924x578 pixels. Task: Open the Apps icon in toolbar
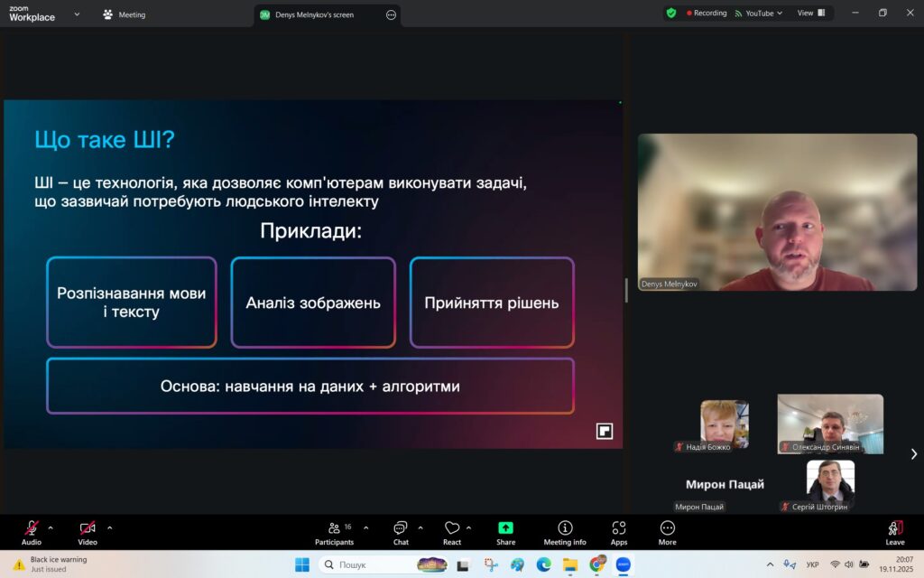[x=619, y=532]
